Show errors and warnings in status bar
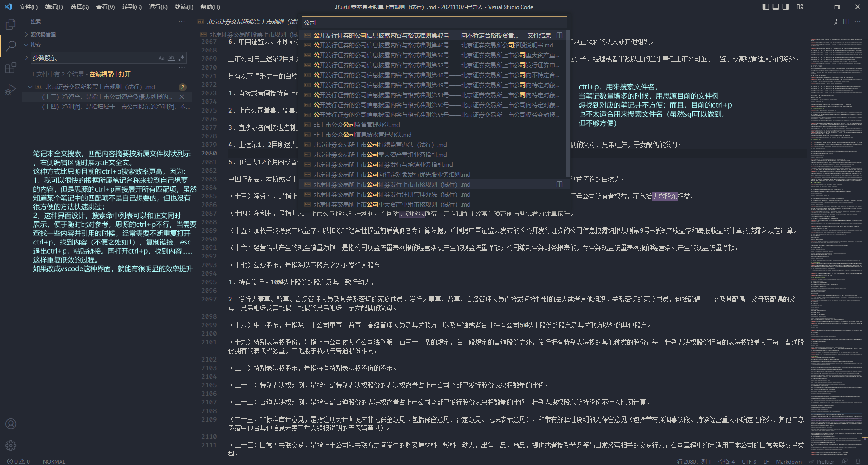 tap(18, 461)
